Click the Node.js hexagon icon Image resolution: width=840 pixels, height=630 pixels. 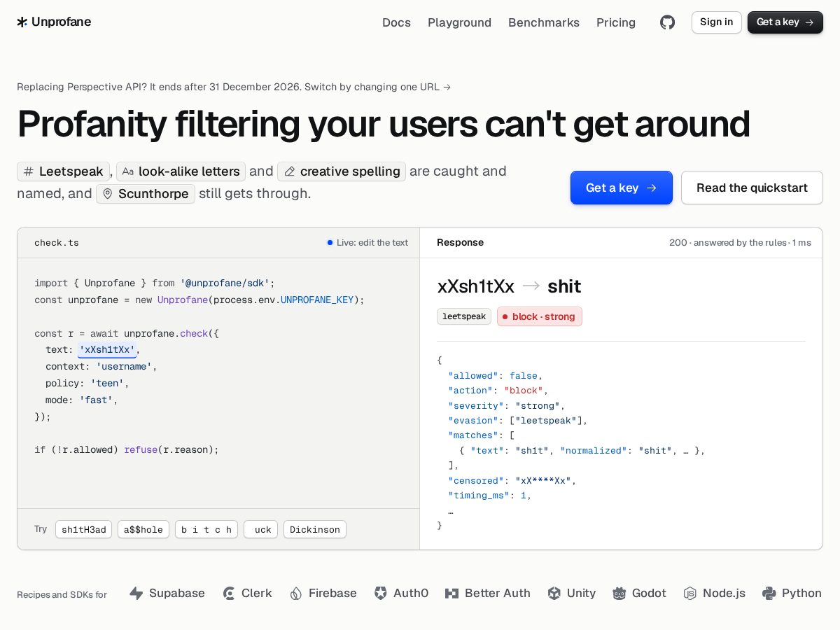click(690, 593)
